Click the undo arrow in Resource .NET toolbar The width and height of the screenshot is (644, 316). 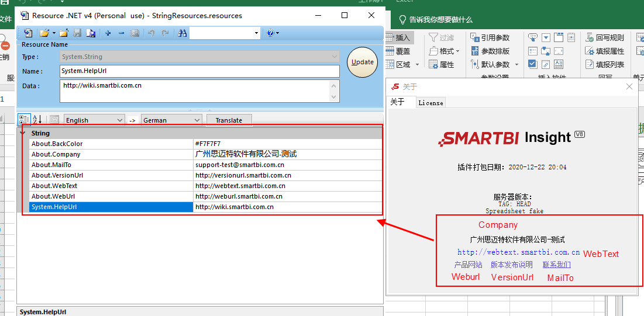(151, 33)
